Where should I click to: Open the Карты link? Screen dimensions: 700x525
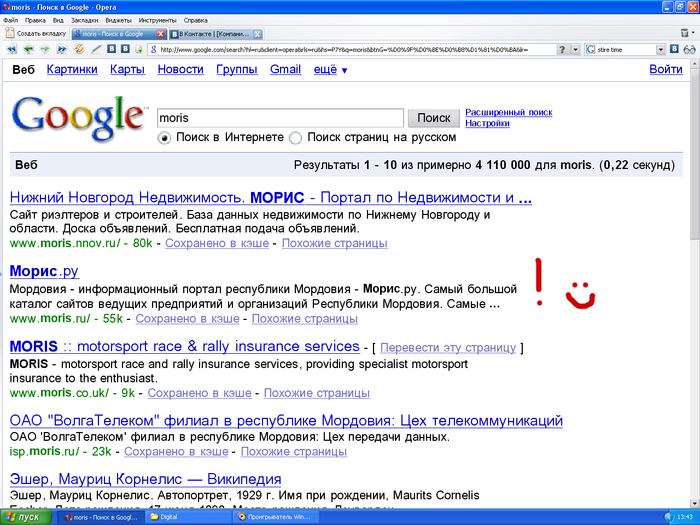(127, 70)
